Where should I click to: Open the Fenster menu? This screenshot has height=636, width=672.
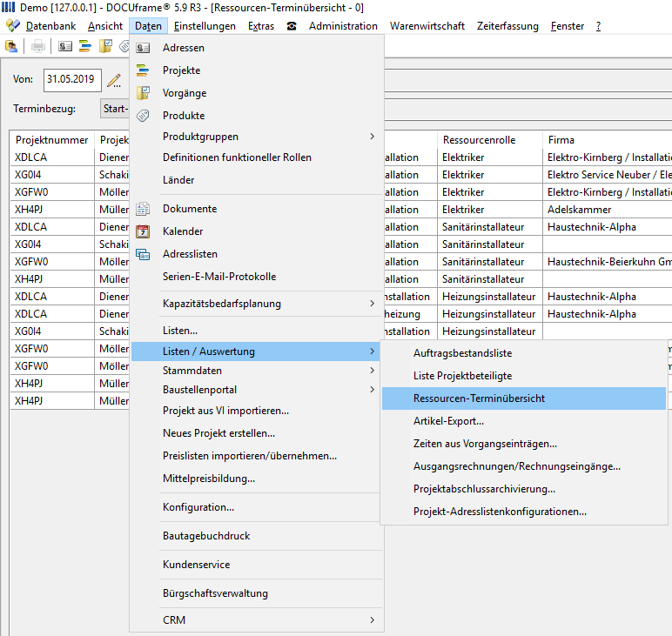tap(568, 26)
